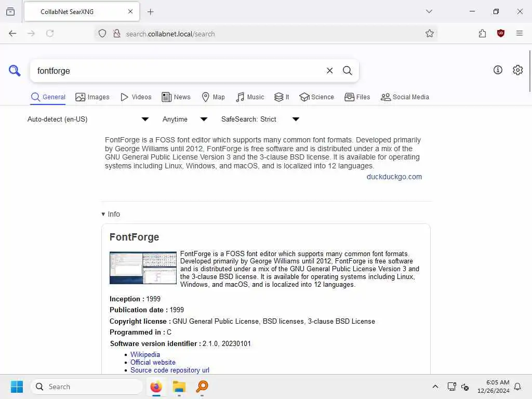Switch to Science search tab
Image resolution: width=532 pixels, height=399 pixels.
[x=316, y=97]
